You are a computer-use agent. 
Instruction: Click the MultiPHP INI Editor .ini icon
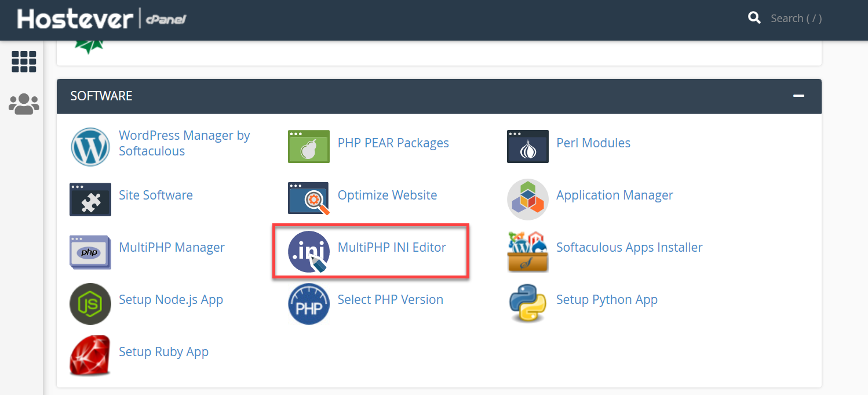[309, 252]
